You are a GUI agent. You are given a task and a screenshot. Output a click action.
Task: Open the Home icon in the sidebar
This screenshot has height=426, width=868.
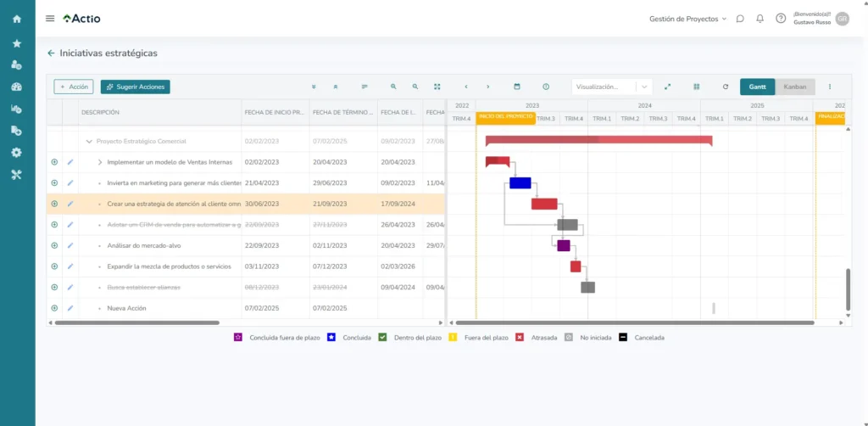click(17, 19)
